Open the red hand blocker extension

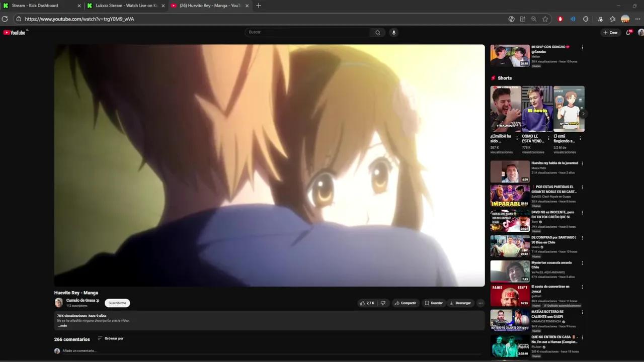pos(560,19)
